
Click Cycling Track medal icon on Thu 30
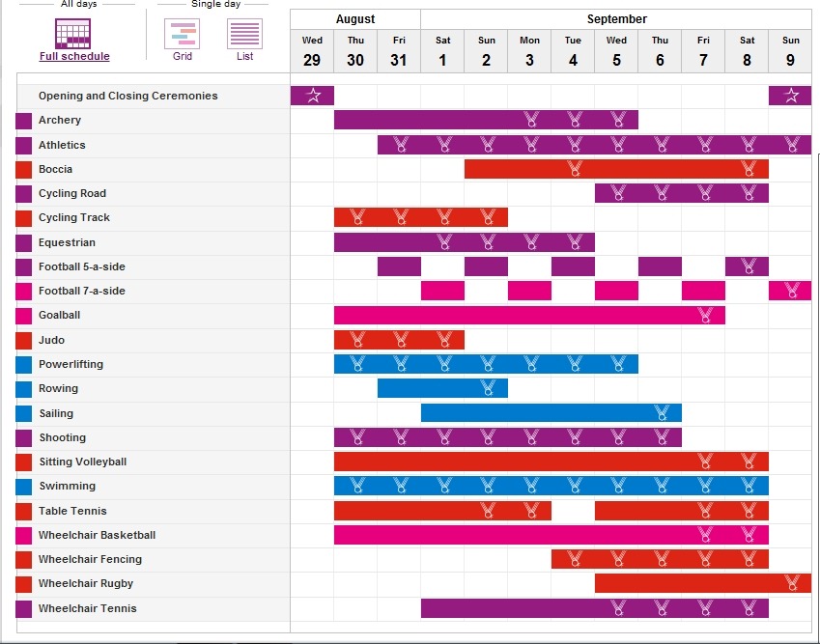point(357,217)
